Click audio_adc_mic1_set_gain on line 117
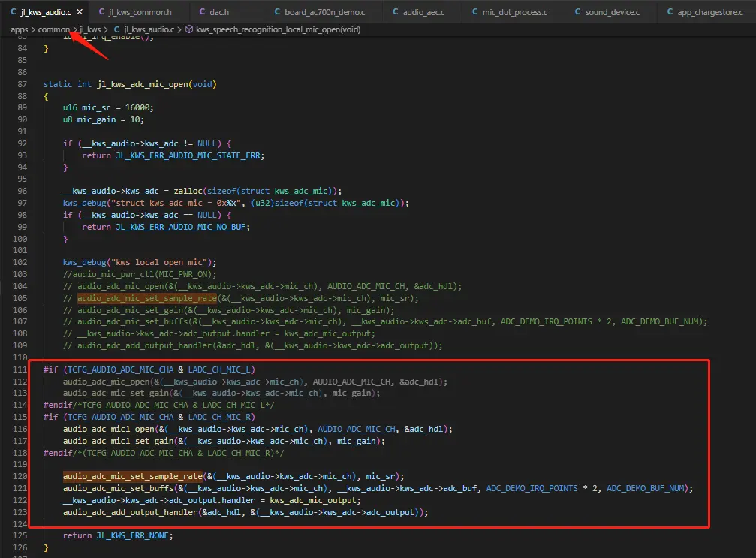The height and width of the screenshot is (558, 756). 118,441
